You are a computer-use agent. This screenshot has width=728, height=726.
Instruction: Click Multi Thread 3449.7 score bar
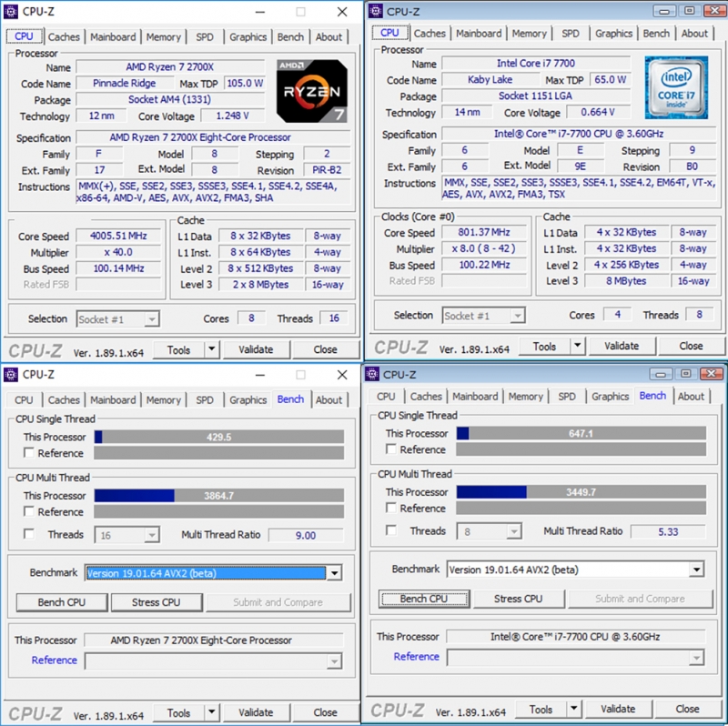point(581,491)
